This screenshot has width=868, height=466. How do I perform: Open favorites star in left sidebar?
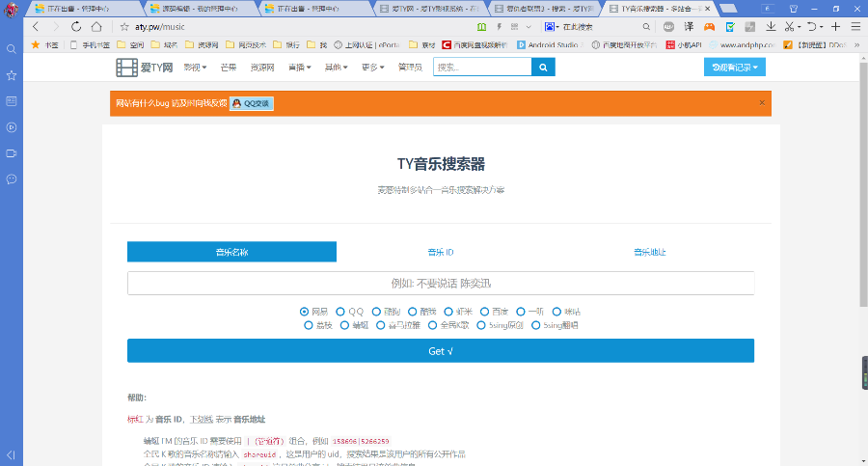[11, 75]
